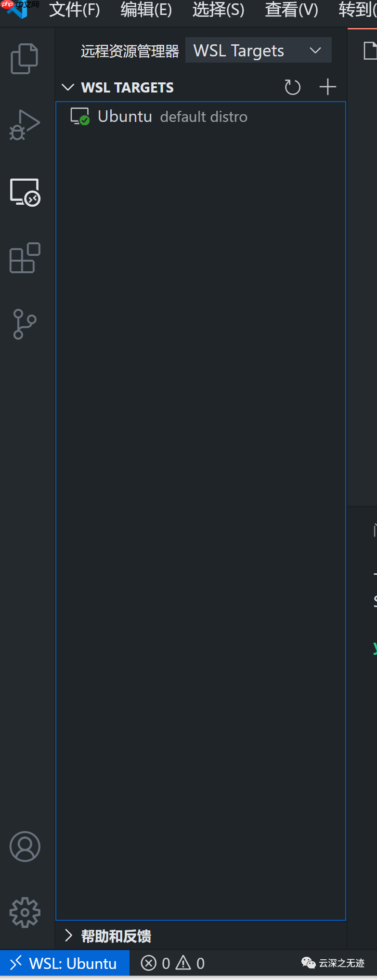Click the VS Code logo icon
This screenshot has width=377, height=980.
(x=17, y=9)
